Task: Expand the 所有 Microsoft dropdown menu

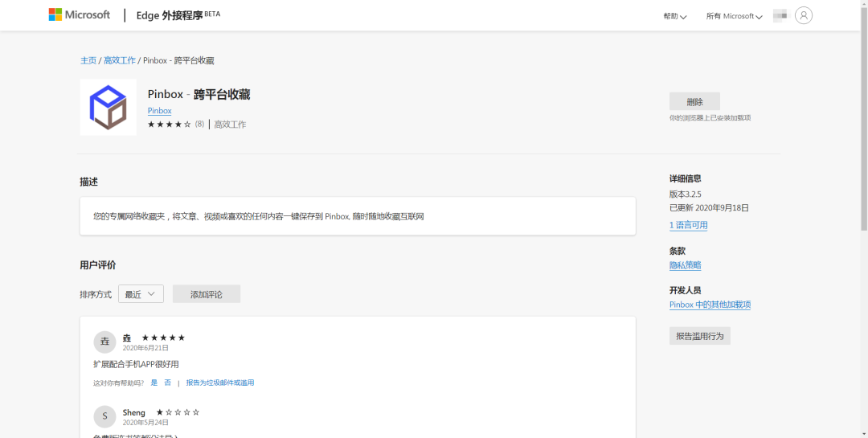Action: click(x=734, y=16)
